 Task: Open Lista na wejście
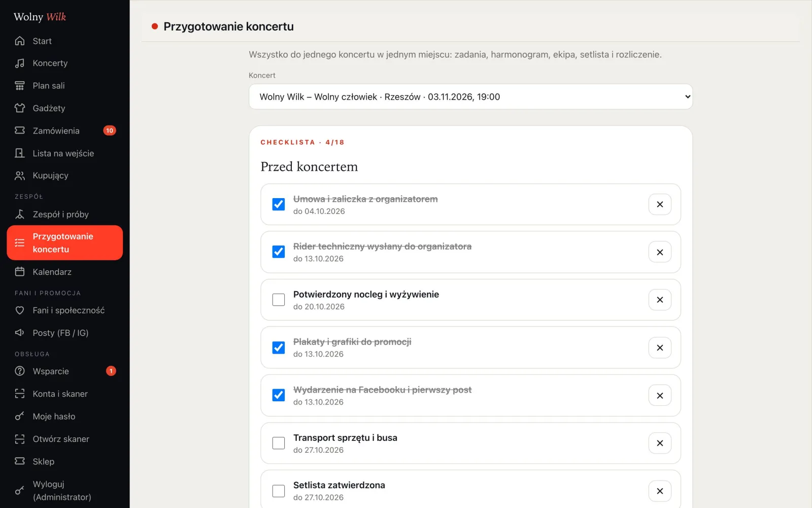(64, 153)
